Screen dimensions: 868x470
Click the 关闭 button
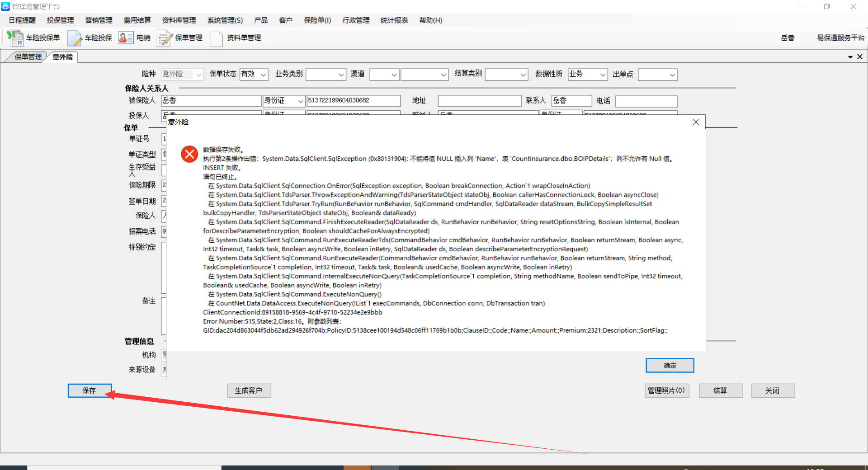click(773, 390)
